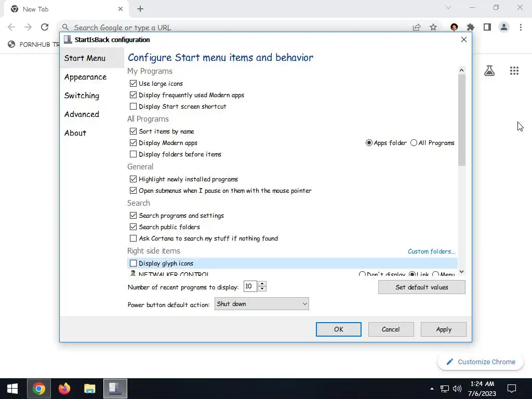This screenshot has height=399, width=532.
Task: Increase recent programs count with up arrow
Action: tap(262, 284)
